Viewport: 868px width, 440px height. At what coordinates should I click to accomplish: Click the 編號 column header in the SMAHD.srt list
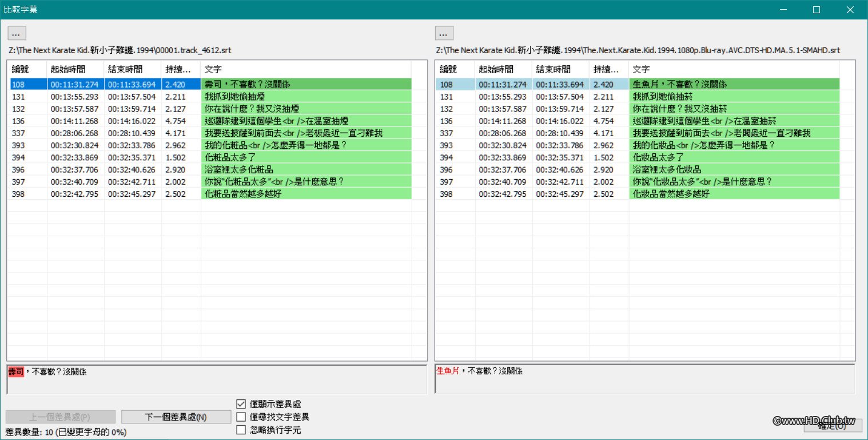coord(455,69)
